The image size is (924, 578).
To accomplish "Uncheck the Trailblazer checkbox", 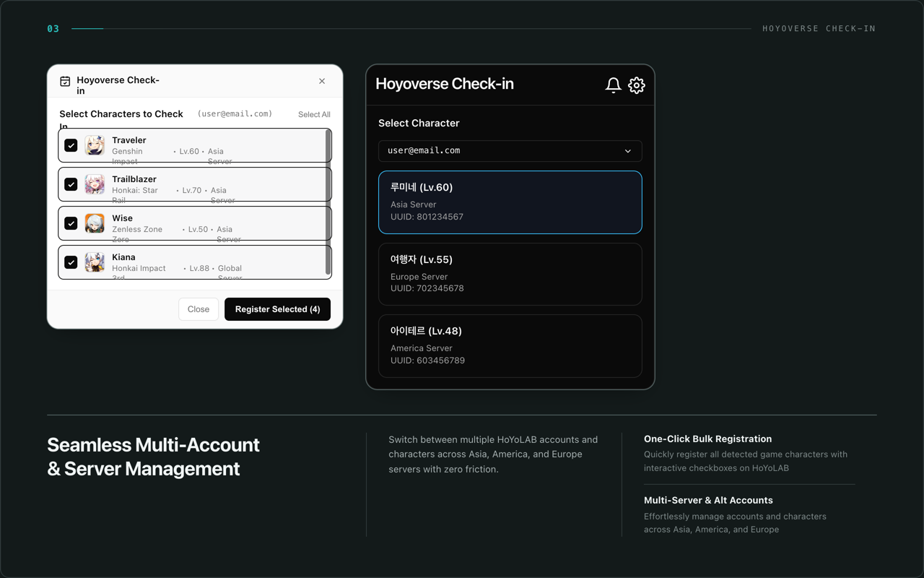I will pyautogui.click(x=71, y=184).
